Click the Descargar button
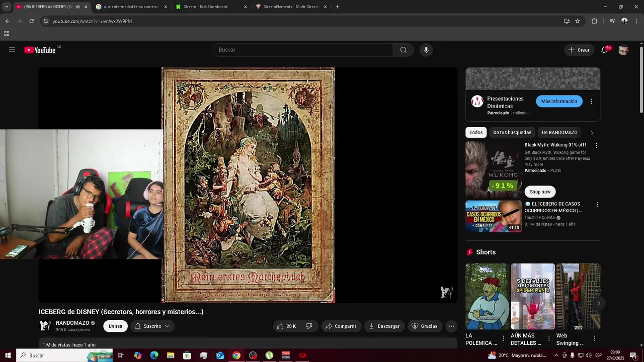 pyautogui.click(x=384, y=326)
